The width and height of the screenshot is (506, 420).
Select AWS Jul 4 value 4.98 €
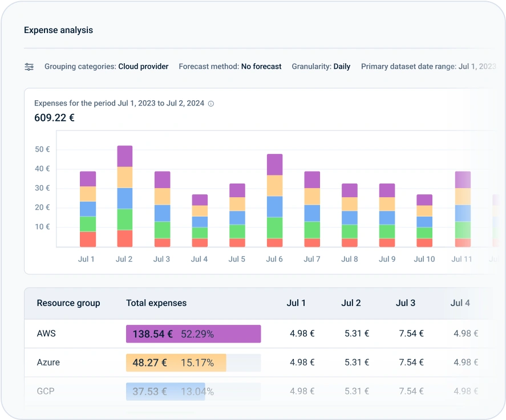[466, 333]
